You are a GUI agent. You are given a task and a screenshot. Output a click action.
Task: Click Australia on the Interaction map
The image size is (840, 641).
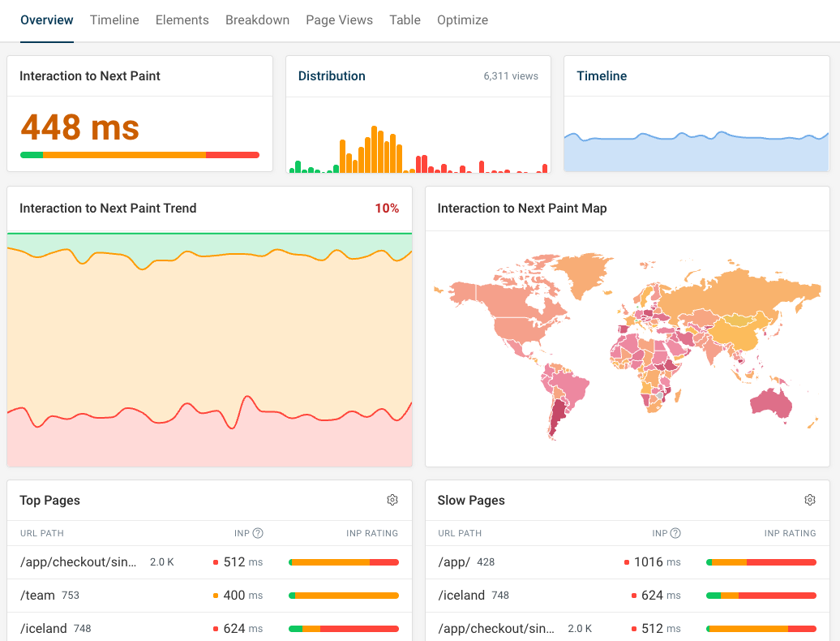point(771,403)
